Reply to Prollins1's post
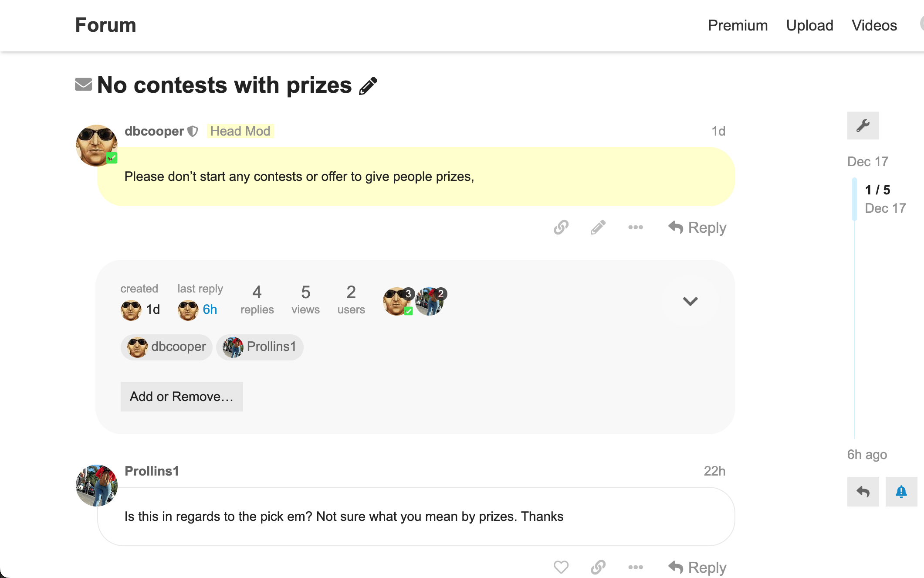The image size is (924, 578). [x=697, y=568]
